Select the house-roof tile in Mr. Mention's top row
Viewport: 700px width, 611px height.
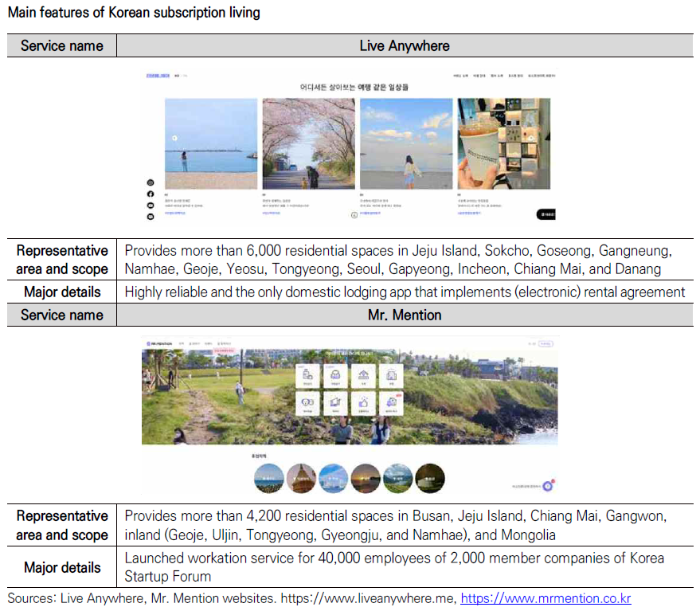coord(363,376)
